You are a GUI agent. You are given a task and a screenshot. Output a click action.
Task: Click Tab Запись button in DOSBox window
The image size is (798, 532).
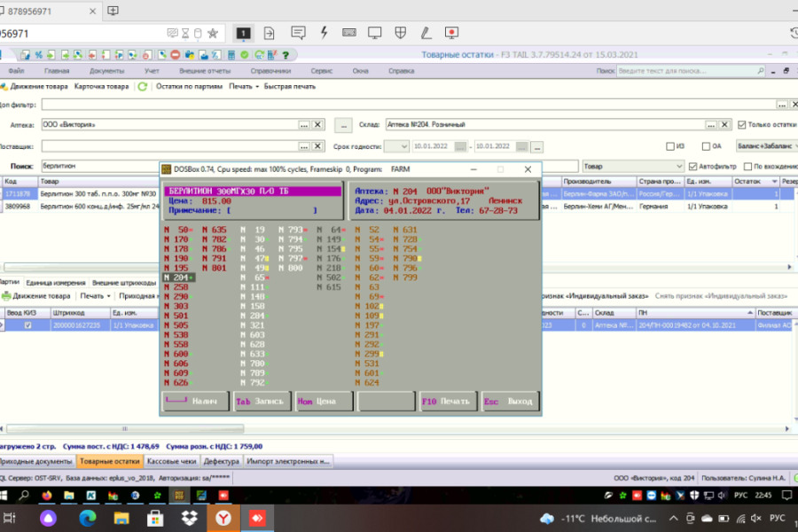pos(262,401)
